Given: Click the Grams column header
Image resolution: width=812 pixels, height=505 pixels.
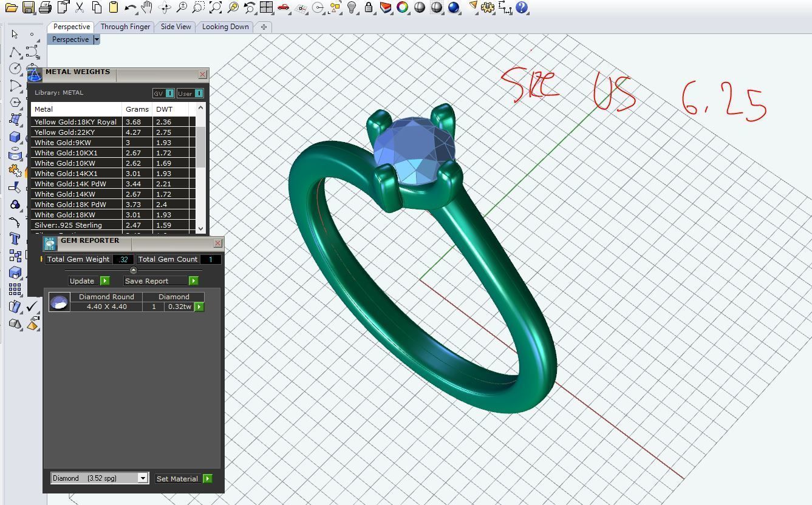Looking at the screenshot, I should [x=137, y=109].
